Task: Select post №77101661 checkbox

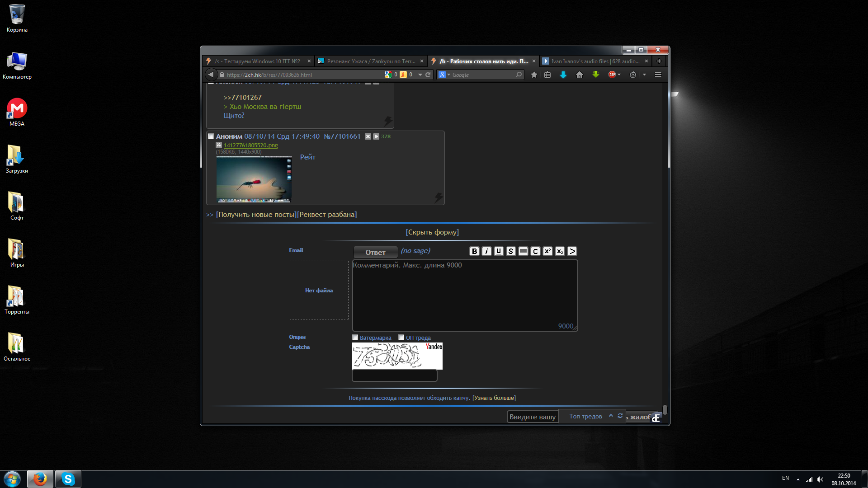Action: tap(211, 136)
